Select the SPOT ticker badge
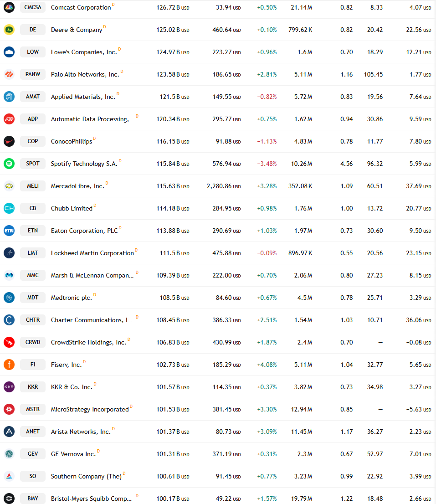The image size is (436, 504). 33,164
